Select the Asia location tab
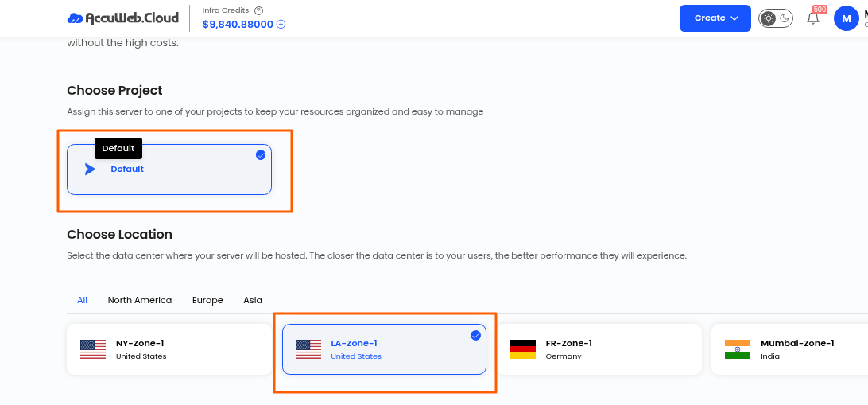The height and width of the screenshot is (405, 868). coord(253,300)
